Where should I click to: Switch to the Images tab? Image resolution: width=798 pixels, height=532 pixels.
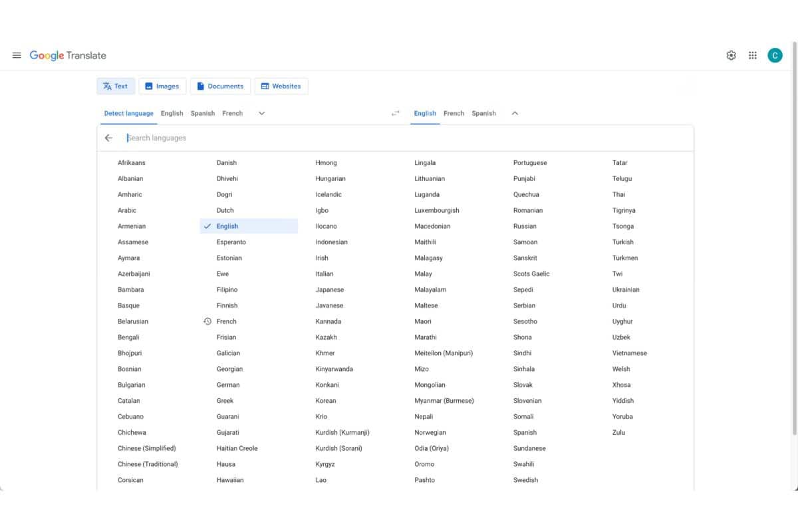[162, 86]
